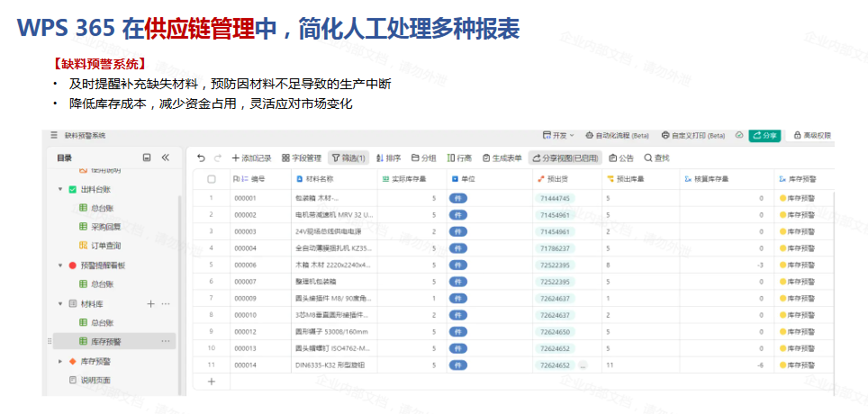
Task: Click 生成表单 to generate a form
Action: pyautogui.click(x=502, y=158)
